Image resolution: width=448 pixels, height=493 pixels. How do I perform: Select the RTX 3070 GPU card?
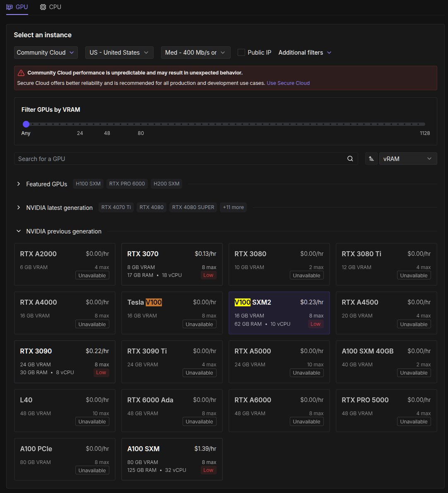click(172, 264)
